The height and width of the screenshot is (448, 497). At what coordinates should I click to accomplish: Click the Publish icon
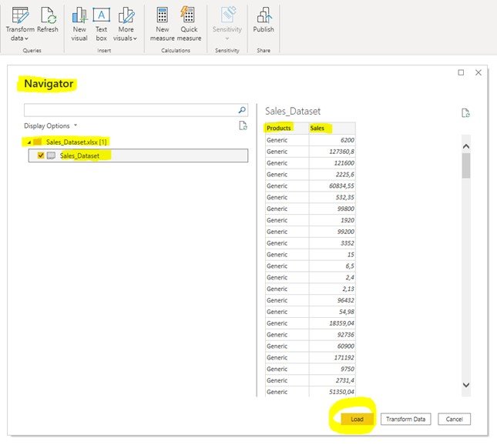264,15
